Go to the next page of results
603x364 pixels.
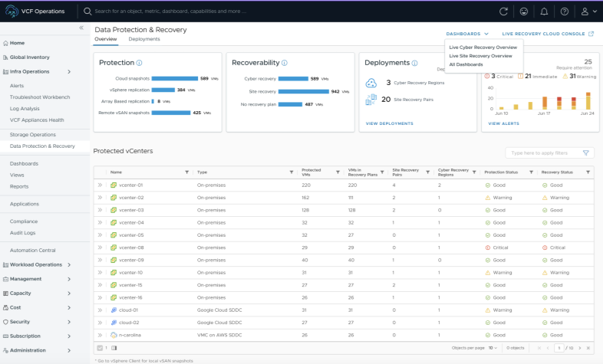click(x=580, y=348)
